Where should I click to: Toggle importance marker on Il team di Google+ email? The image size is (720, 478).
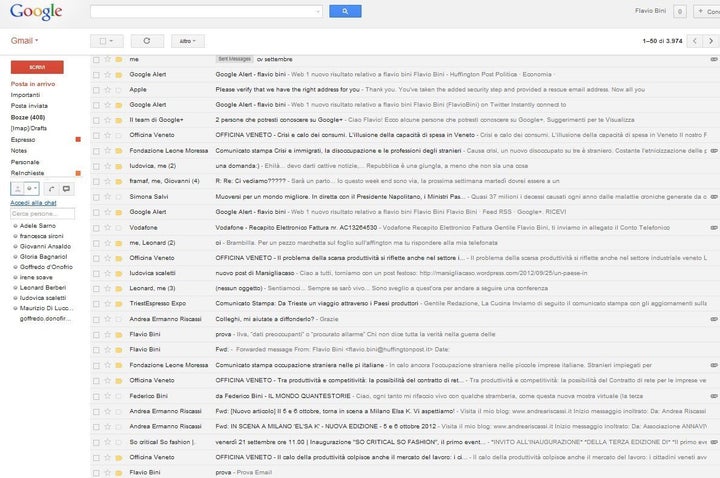119,120
